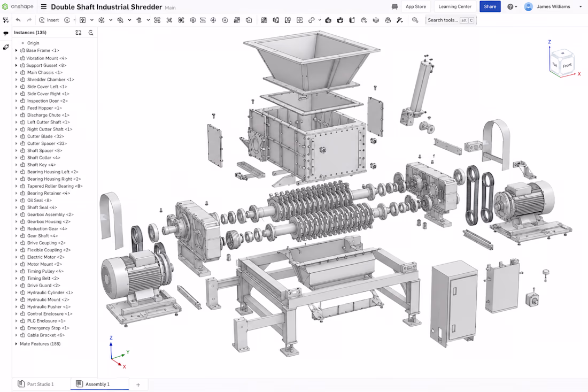Open the mate connectors sidebar icon below comments
588x392 pixels.
pyautogui.click(x=6, y=47)
